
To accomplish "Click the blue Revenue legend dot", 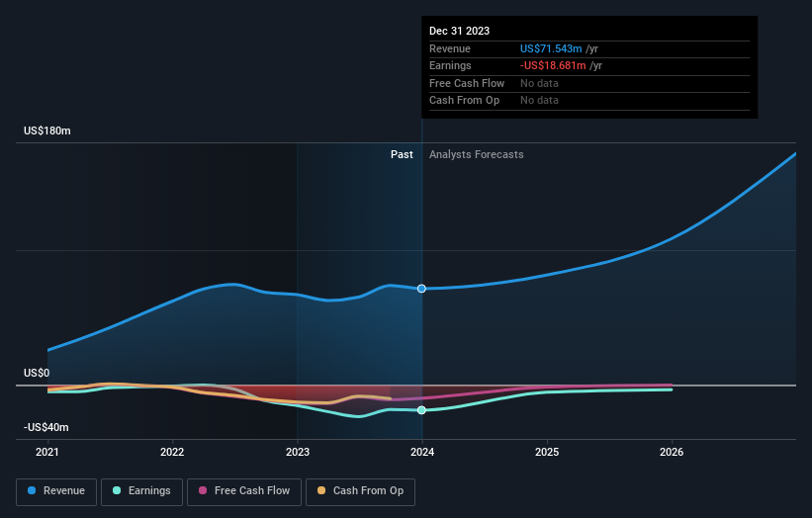I will click(32, 490).
